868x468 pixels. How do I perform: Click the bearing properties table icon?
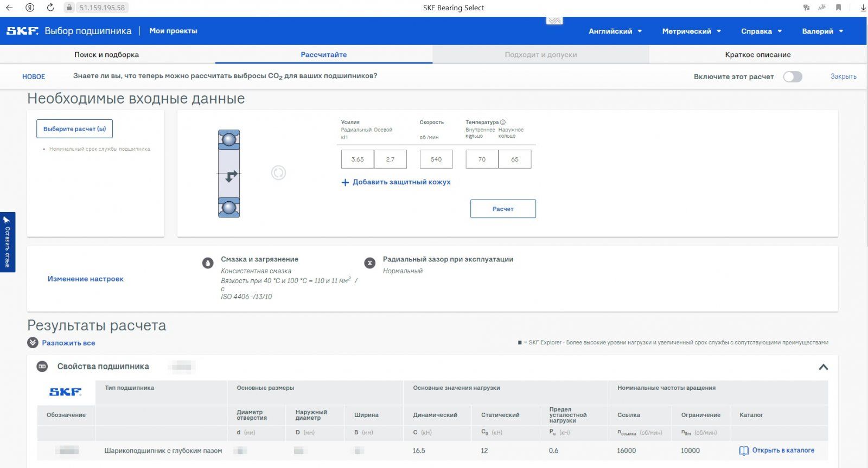(42, 367)
